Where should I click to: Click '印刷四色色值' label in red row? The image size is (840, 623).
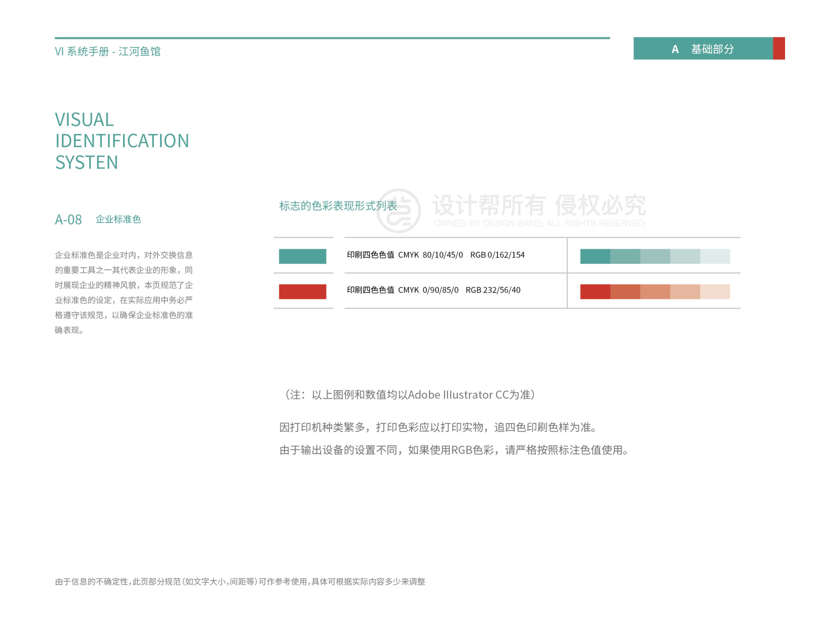[x=370, y=290]
